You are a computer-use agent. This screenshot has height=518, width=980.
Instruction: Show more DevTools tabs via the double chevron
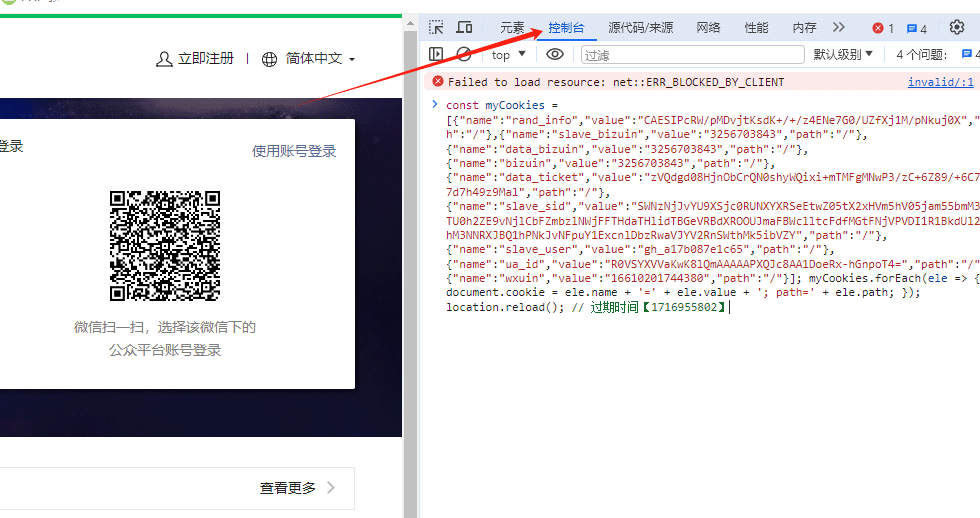coord(839,27)
